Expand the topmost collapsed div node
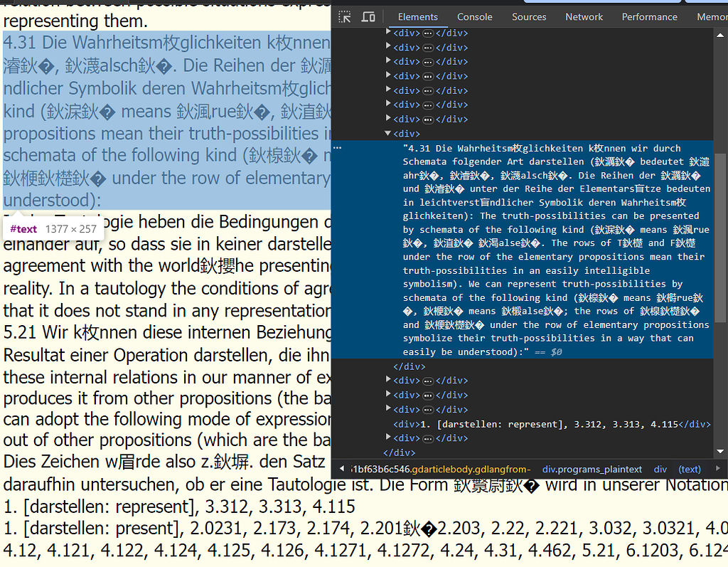The height and width of the screenshot is (567, 728). click(388, 33)
